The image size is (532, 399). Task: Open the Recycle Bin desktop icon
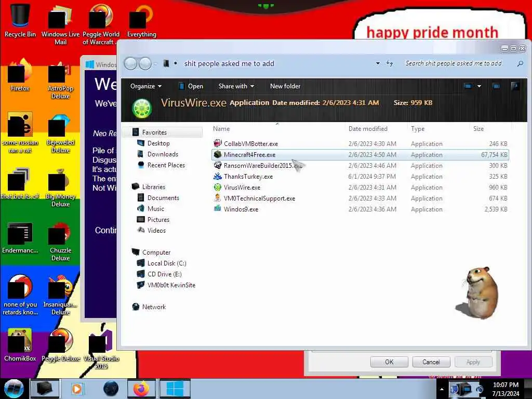pyautogui.click(x=20, y=20)
